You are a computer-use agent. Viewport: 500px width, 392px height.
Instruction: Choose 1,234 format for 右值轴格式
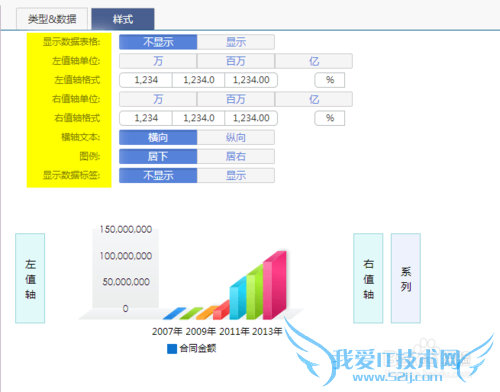[x=146, y=118]
